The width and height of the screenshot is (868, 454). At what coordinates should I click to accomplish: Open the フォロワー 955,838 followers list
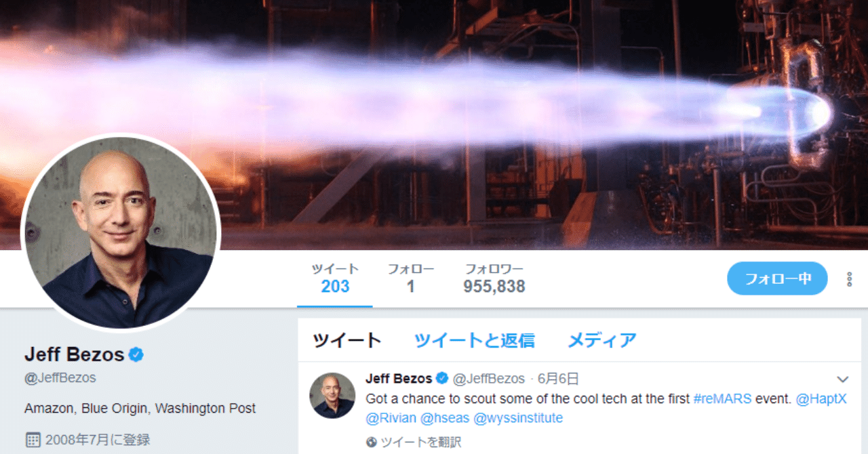tap(494, 278)
